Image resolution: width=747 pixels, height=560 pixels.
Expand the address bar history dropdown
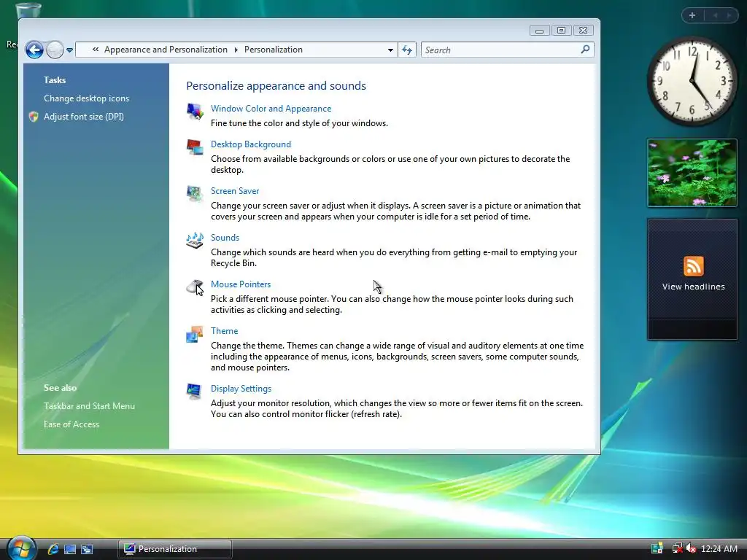coord(390,50)
